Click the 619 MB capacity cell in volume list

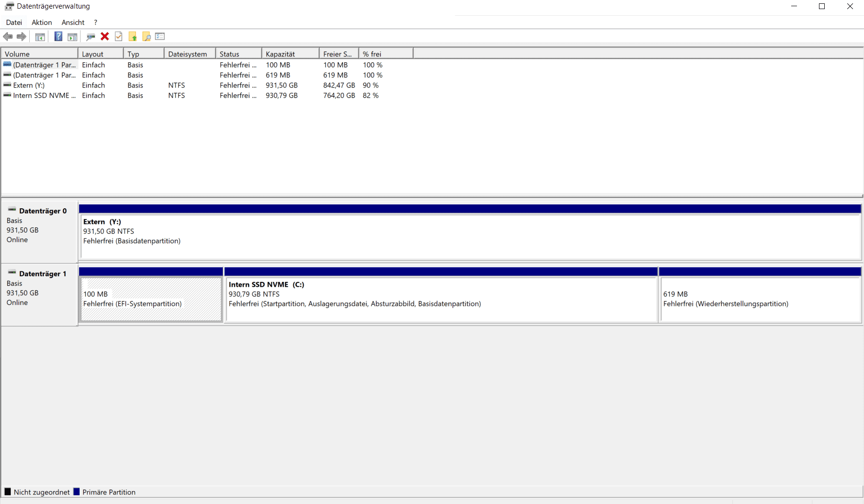(x=278, y=75)
